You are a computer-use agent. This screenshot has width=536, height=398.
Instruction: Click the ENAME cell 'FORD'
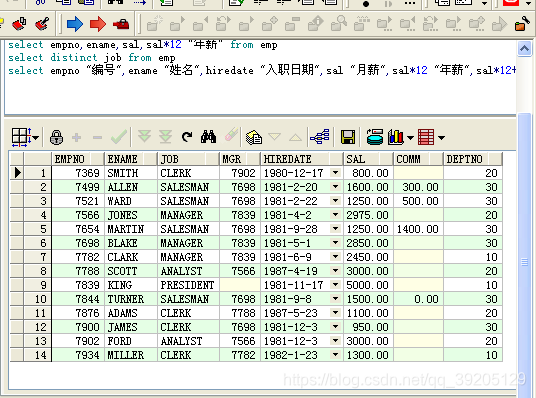click(131, 341)
